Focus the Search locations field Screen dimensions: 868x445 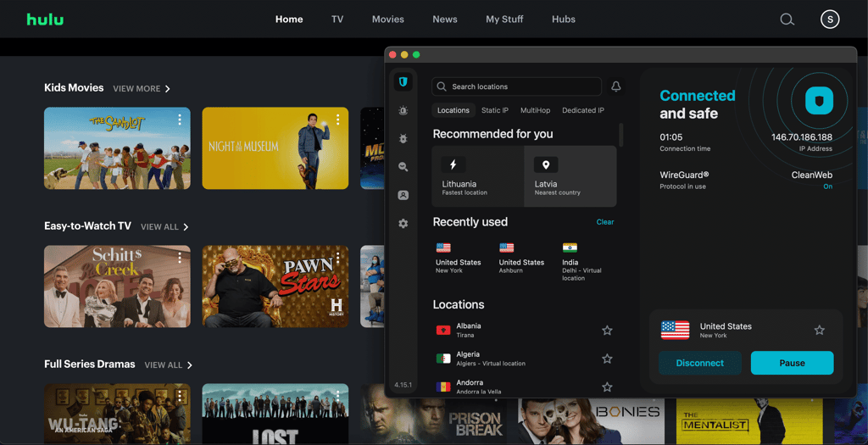coord(516,86)
